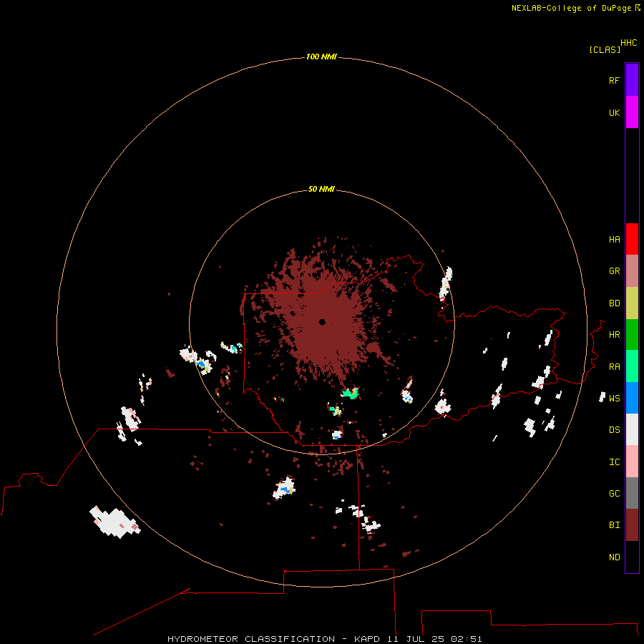
Task: Select the GR legend color block
Action: [x=632, y=271]
